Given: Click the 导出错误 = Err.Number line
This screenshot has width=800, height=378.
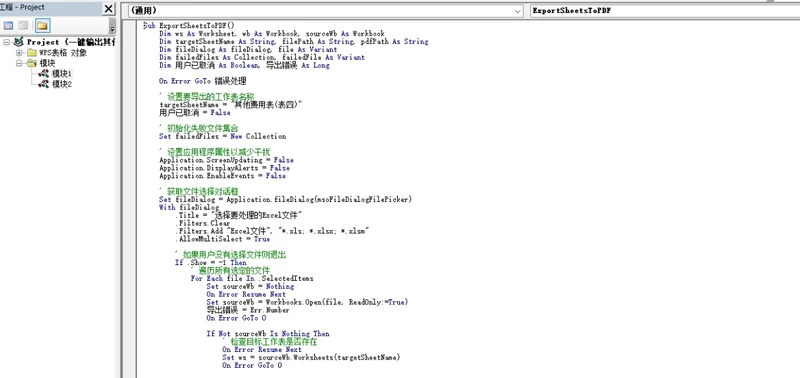Looking at the screenshot, I should (x=248, y=310).
